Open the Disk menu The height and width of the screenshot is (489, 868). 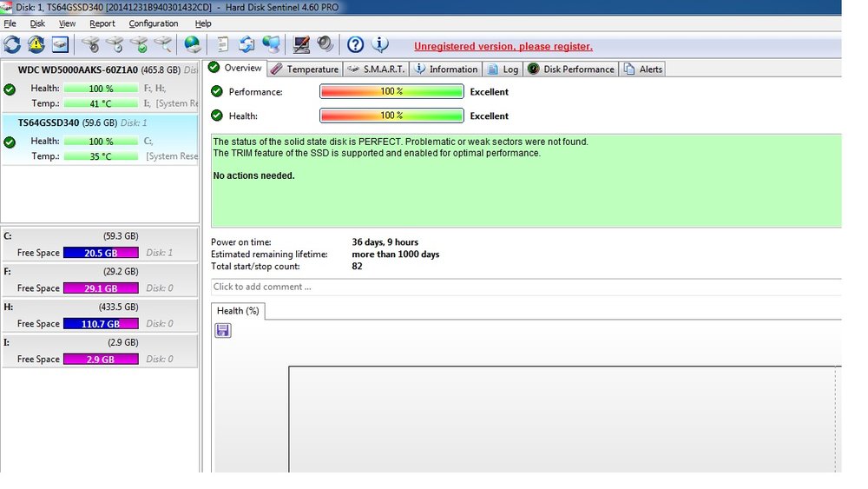point(37,23)
